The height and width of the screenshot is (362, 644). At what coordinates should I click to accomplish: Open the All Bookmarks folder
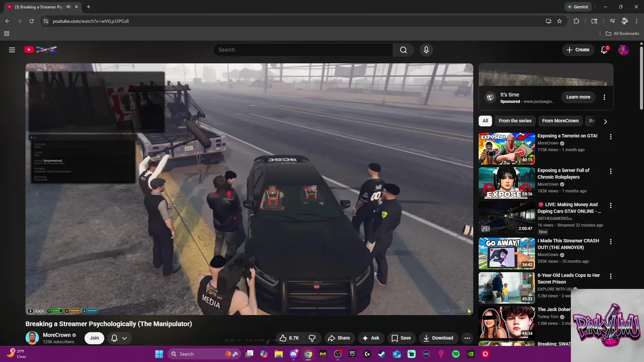coord(622,34)
